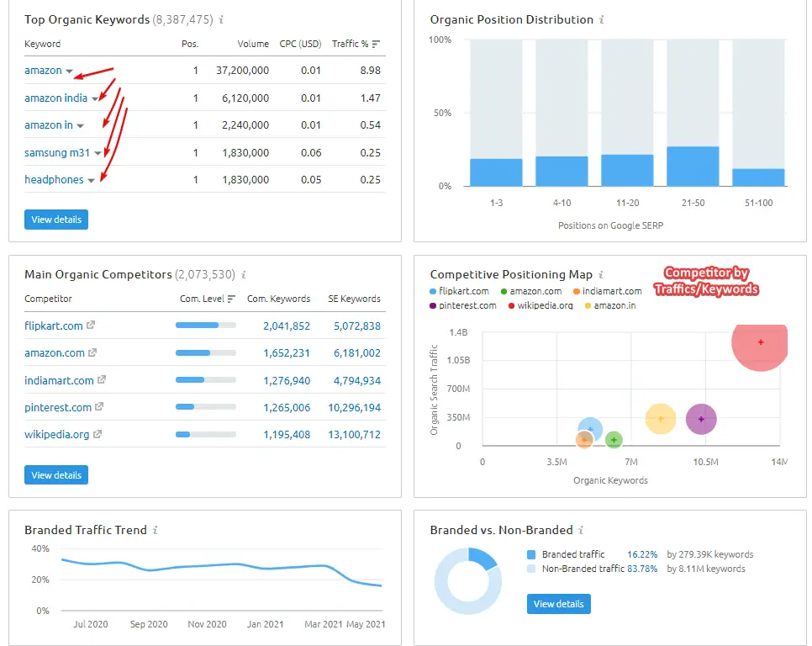Sort by Com. Level column icon
This screenshot has height=646, width=812.
point(231,299)
